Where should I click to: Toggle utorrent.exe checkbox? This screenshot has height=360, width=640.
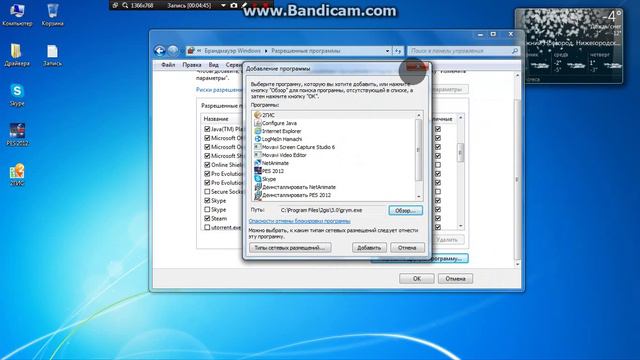[x=207, y=227]
